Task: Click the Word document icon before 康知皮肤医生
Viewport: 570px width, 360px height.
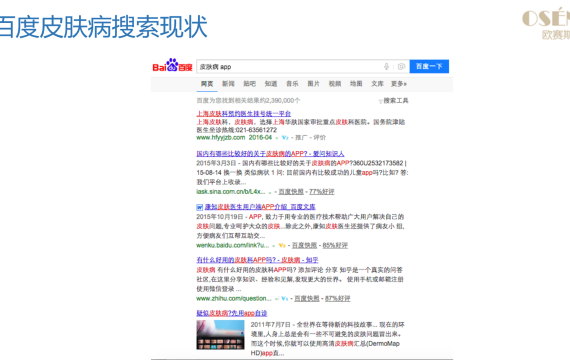Action: [200, 207]
